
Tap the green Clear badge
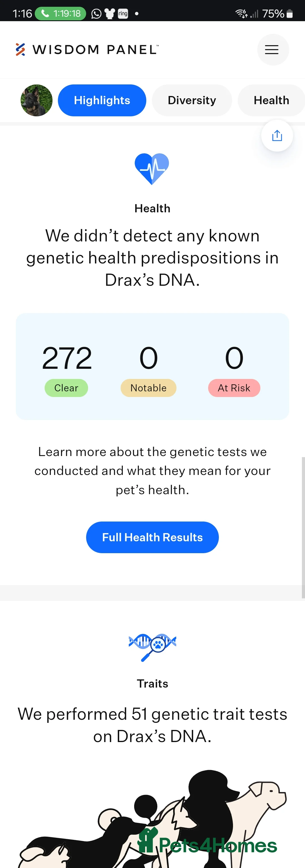(66, 388)
